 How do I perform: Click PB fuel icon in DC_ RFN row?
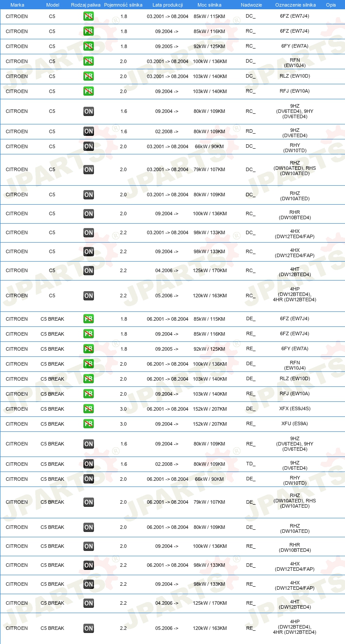click(89, 61)
